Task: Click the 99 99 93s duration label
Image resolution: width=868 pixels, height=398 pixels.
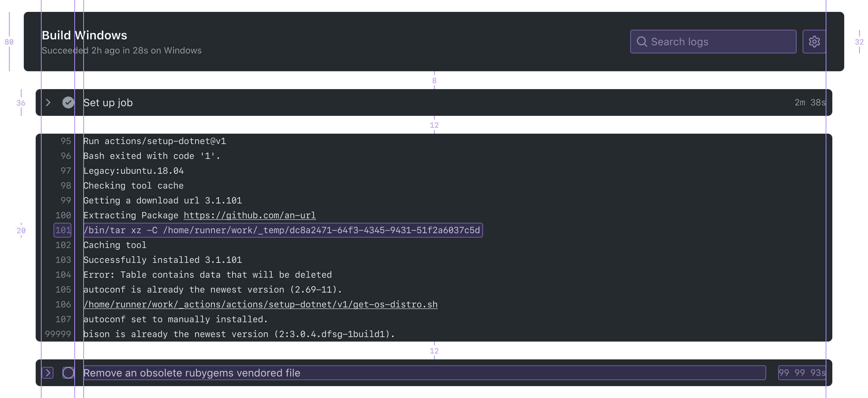Action: click(x=801, y=373)
